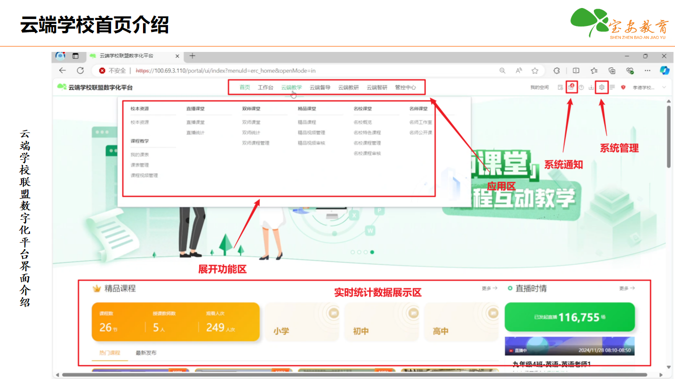675x379 pixels.
Task: Go back with the browser back arrow
Action: tap(62, 70)
